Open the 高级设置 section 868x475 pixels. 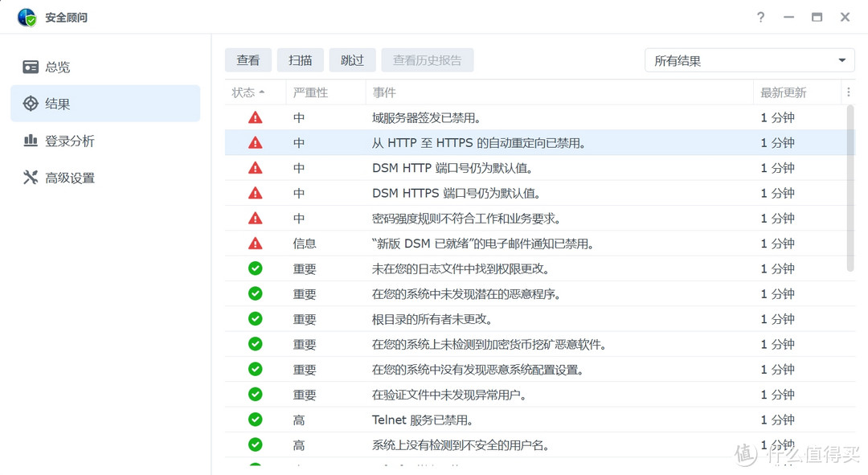70,178
